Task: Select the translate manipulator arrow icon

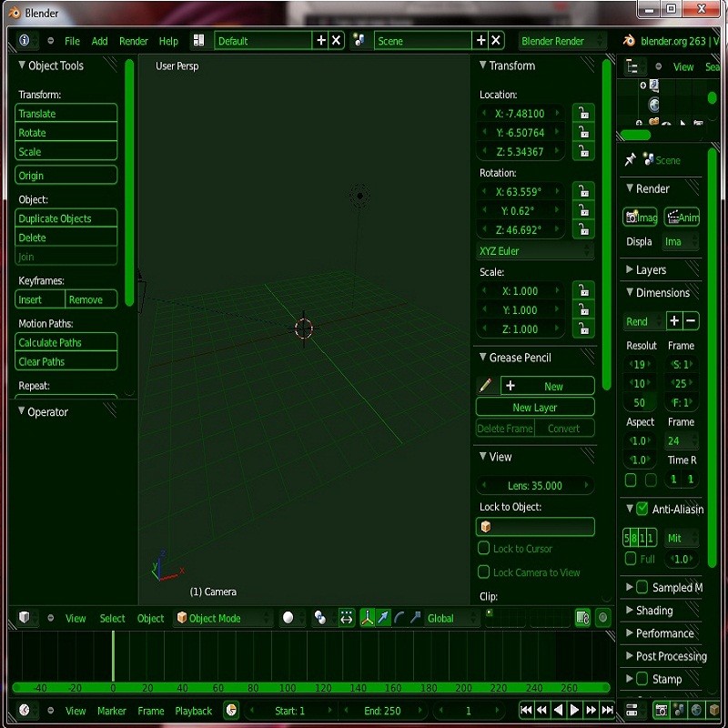Action: point(383,618)
